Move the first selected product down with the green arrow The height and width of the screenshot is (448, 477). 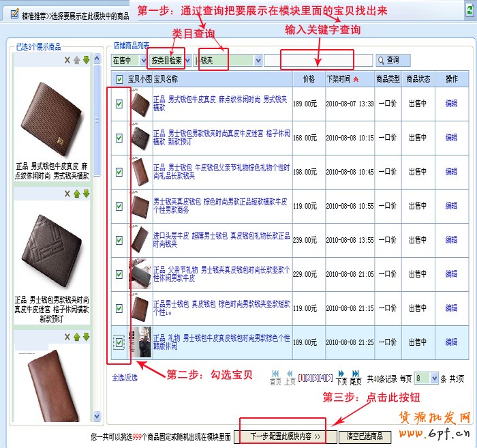click(87, 61)
